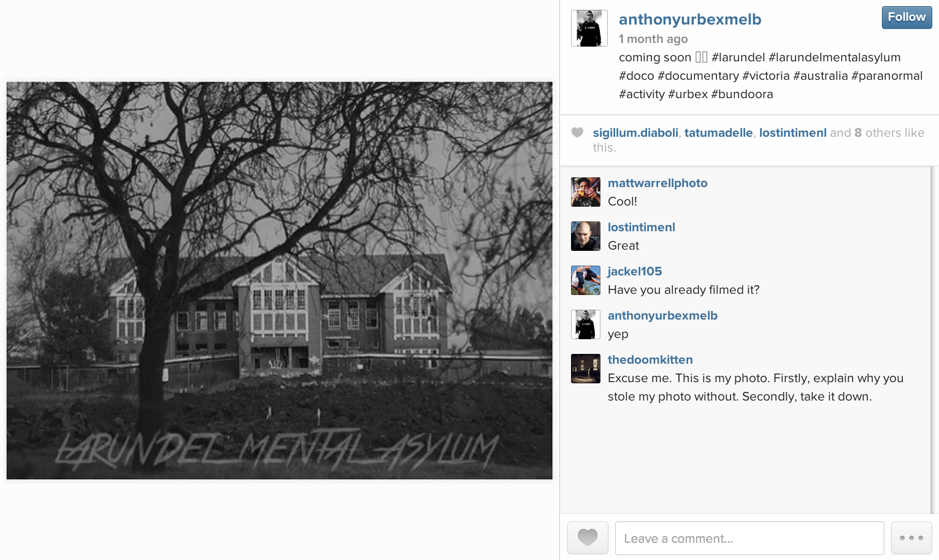Select the #bundoora hashtag

(x=742, y=94)
